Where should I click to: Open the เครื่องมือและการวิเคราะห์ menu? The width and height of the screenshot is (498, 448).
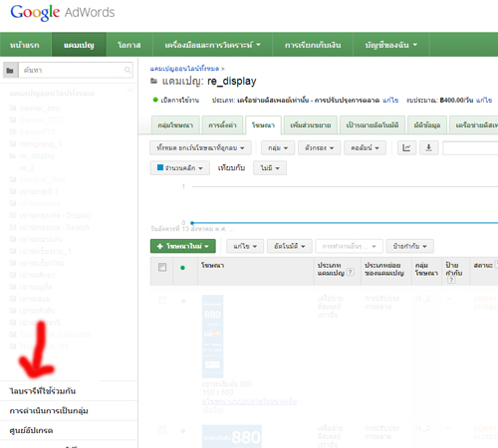212,45
